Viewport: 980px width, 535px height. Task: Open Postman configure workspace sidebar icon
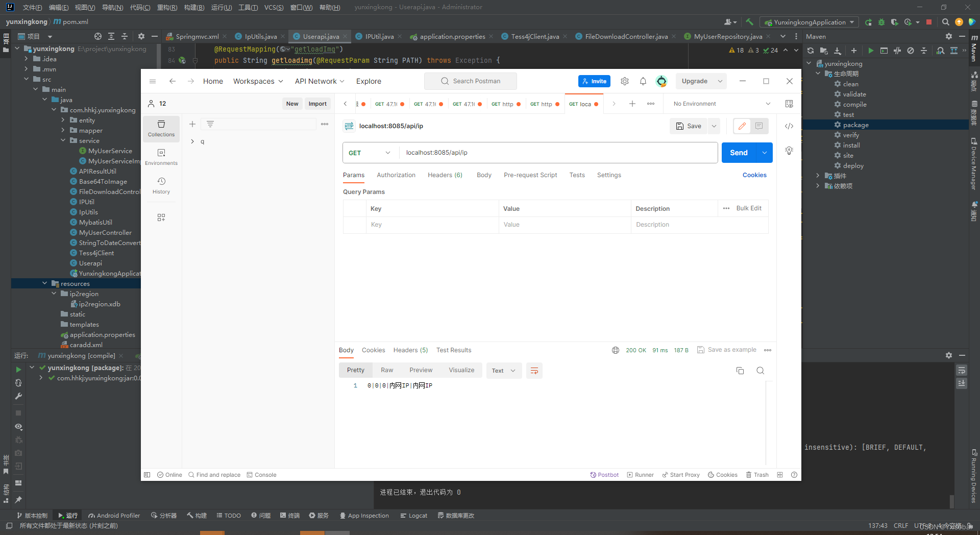click(x=161, y=217)
